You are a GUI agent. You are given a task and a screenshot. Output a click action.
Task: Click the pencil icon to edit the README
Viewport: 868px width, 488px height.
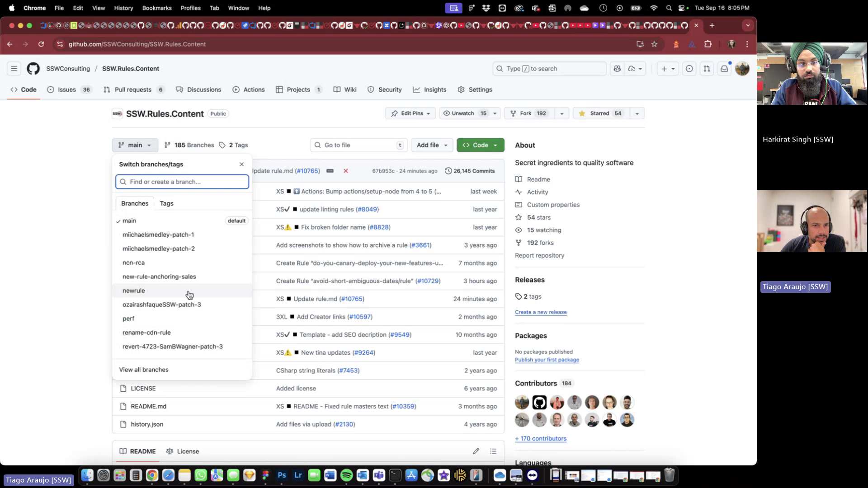[476, 451]
